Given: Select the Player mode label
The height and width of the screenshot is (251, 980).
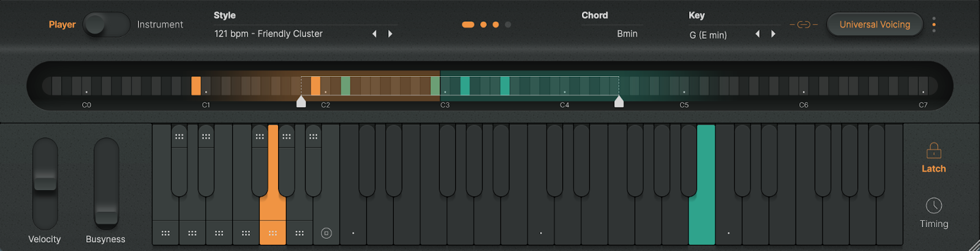Looking at the screenshot, I should 62,25.
